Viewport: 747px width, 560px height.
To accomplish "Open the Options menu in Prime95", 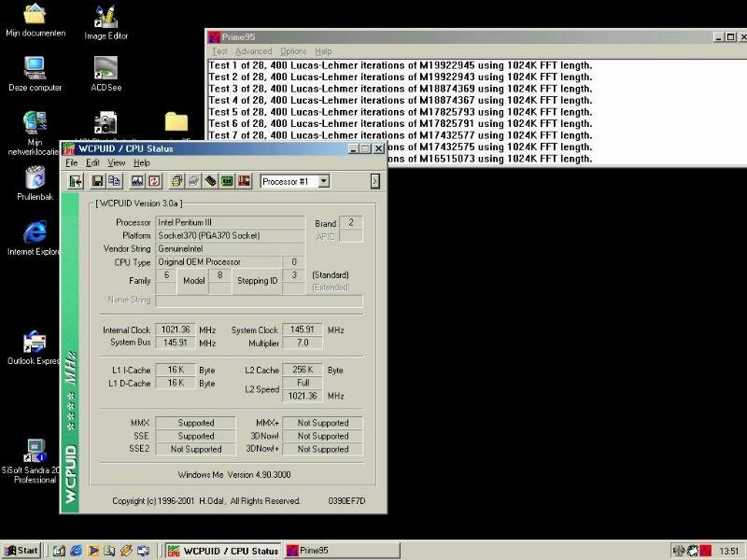I will click(293, 51).
